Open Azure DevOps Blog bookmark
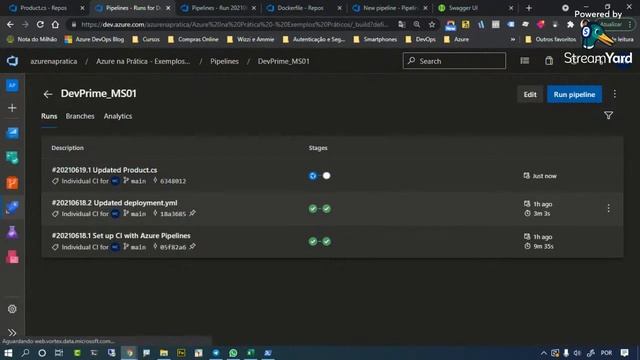The width and height of the screenshot is (640, 360). click(x=94, y=39)
